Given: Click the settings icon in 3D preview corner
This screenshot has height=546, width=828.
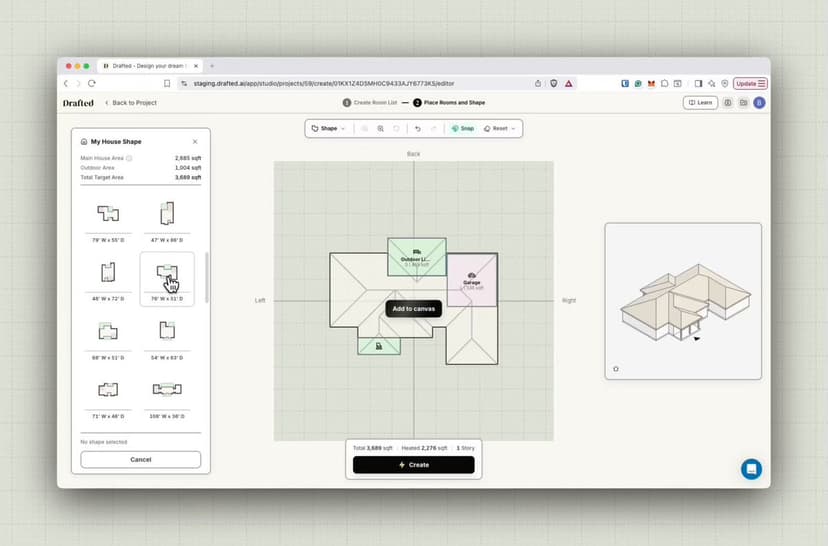Looking at the screenshot, I should point(616,369).
